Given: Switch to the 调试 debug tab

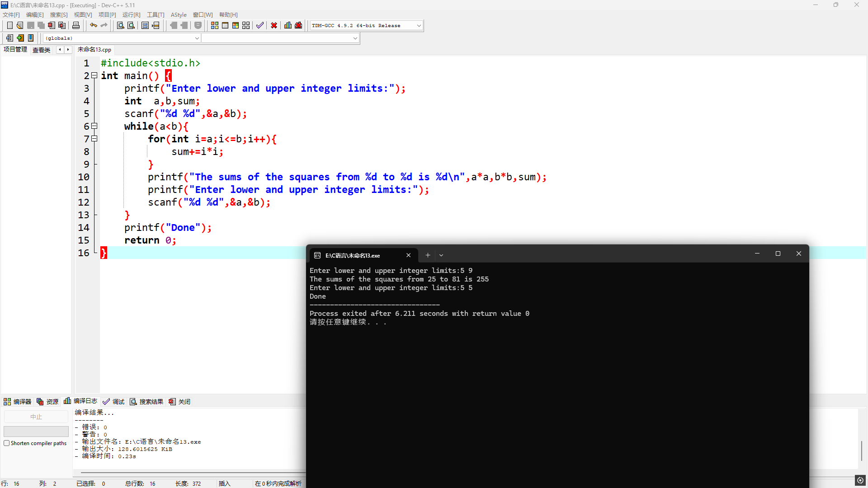Looking at the screenshot, I should coord(114,401).
